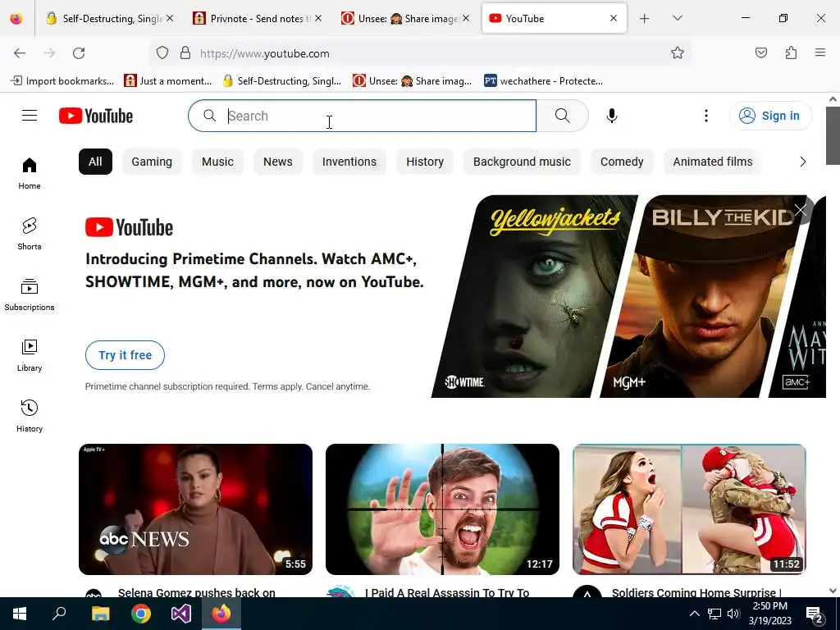Filter videos by Comedy chip
The height and width of the screenshot is (630, 840).
tap(622, 162)
